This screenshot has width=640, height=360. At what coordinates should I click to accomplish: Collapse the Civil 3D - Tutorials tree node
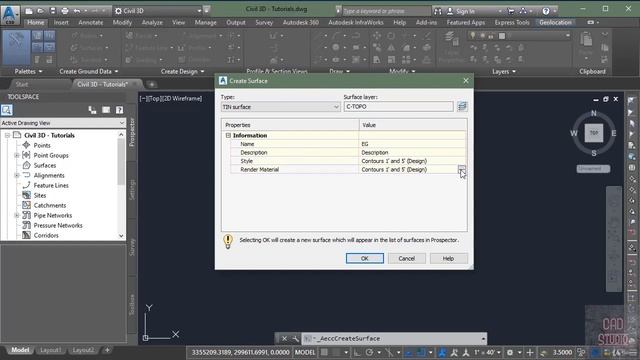click(x=7, y=135)
